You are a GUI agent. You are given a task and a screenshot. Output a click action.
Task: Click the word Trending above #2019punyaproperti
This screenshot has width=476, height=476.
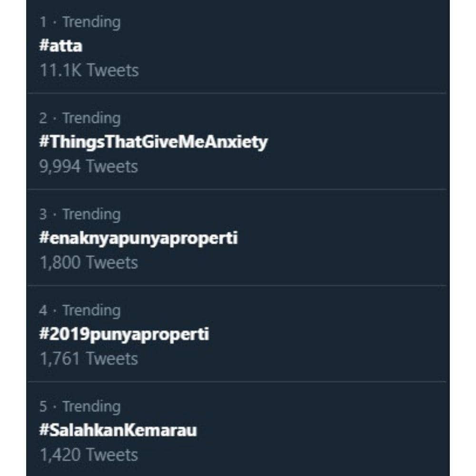91,310
